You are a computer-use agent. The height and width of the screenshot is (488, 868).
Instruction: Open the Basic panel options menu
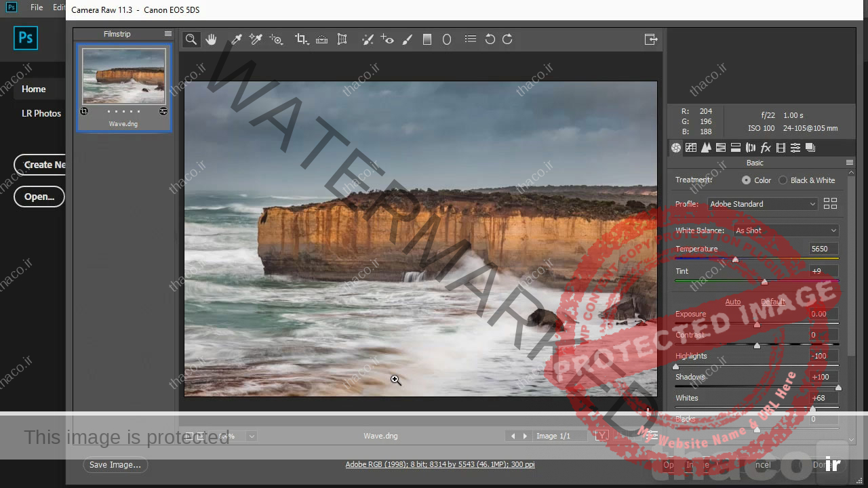[850, 163]
